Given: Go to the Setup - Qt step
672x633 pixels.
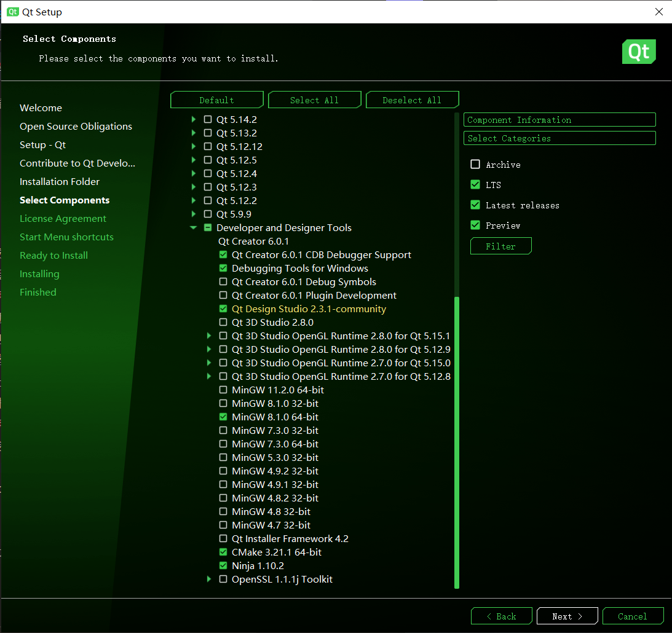Looking at the screenshot, I should coord(43,145).
